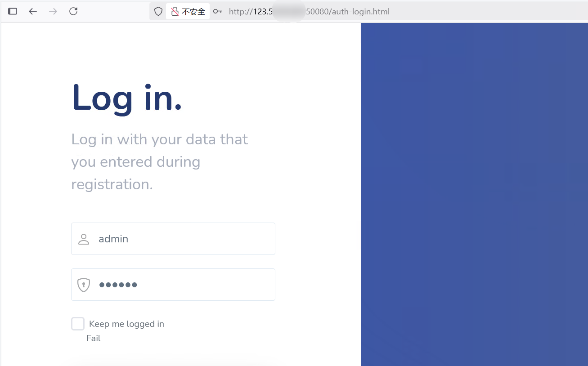Click the user icon in username field
The height and width of the screenshot is (366, 588).
pos(84,239)
